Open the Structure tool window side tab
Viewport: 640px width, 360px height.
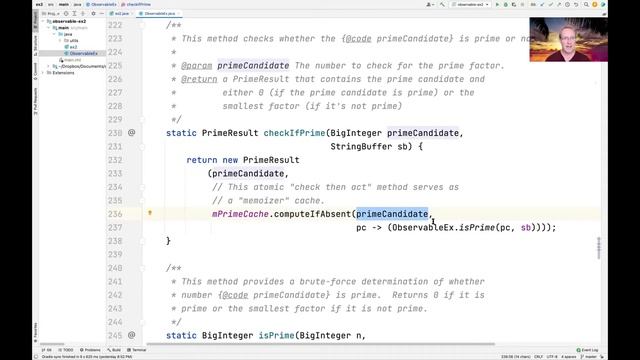pos(36,46)
